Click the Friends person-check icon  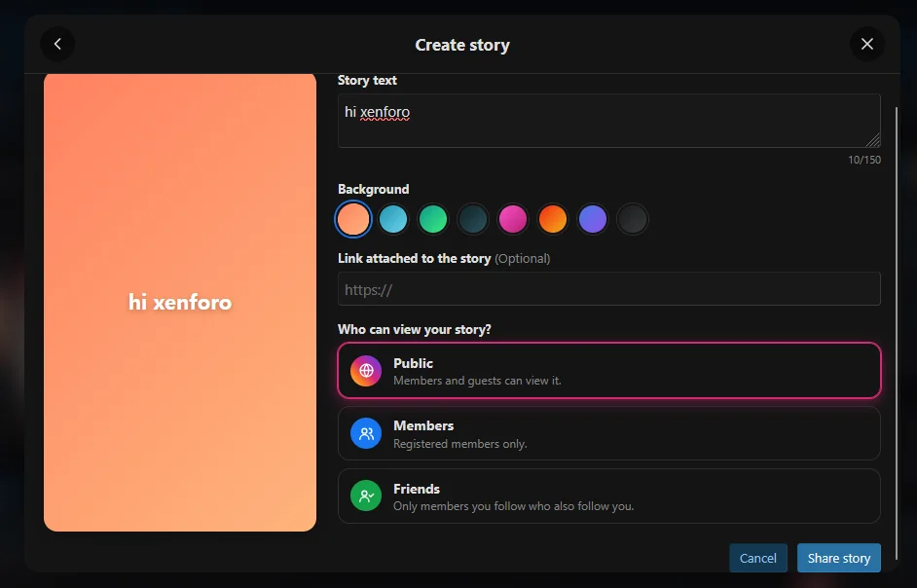(366, 496)
